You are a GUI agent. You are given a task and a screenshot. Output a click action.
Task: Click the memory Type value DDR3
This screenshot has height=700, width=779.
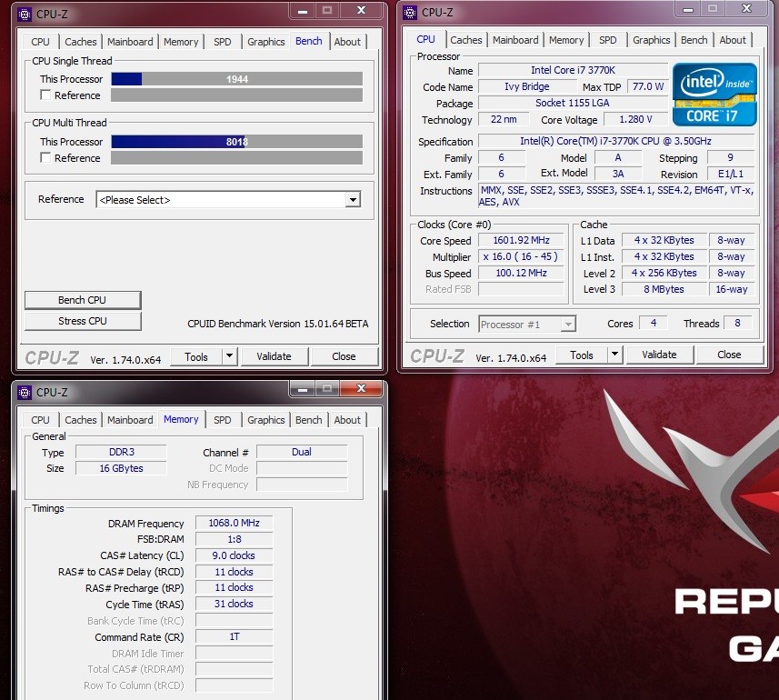tap(121, 452)
